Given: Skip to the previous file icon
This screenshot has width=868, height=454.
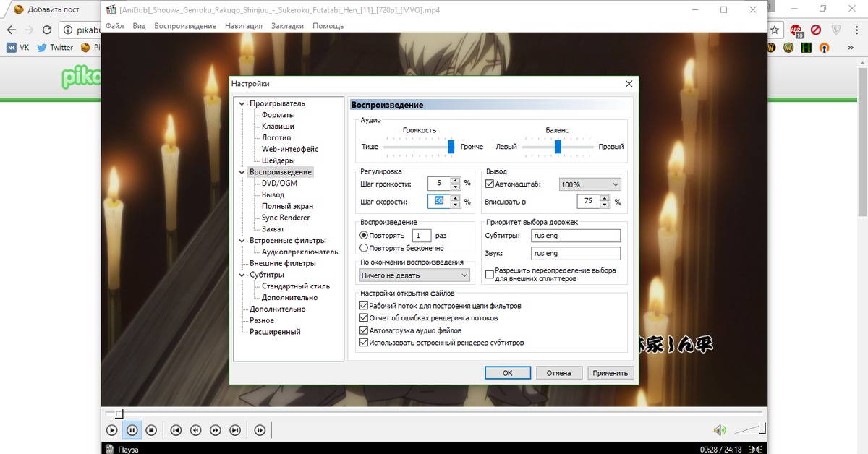Looking at the screenshot, I should click(176, 430).
